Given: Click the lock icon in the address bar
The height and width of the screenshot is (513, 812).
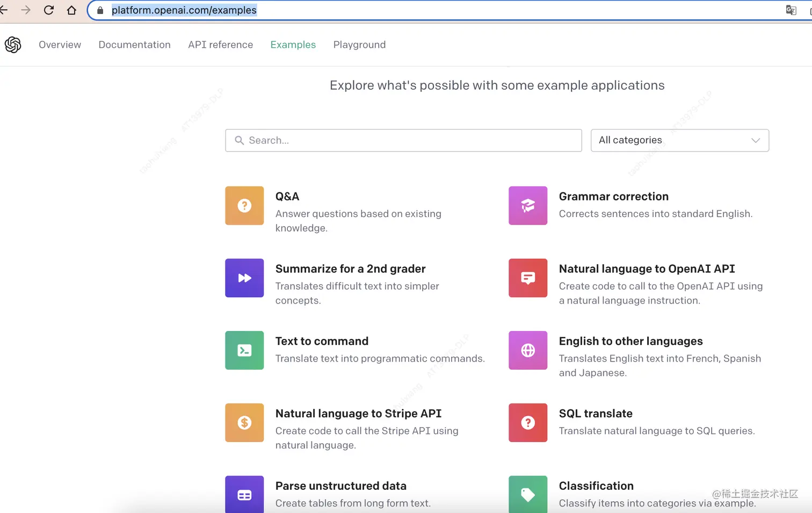Looking at the screenshot, I should pyautogui.click(x=100, y=10).
